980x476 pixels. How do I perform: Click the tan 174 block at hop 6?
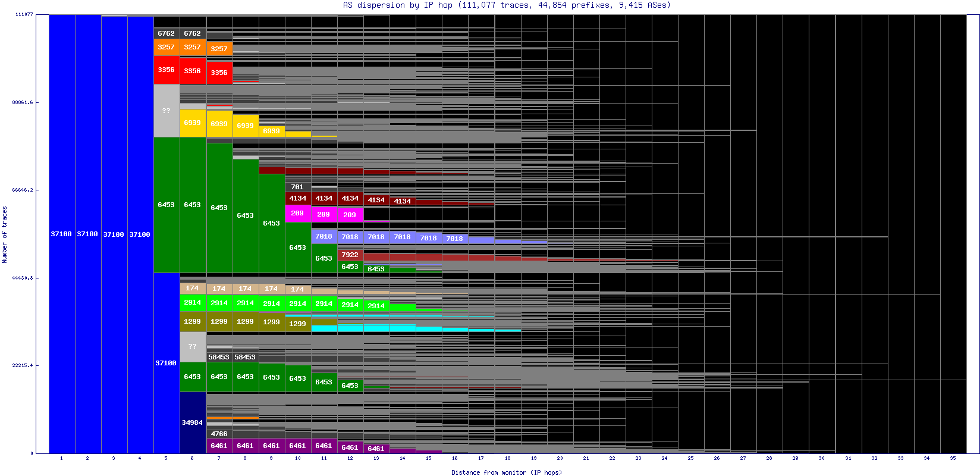[x=193, y=289]
